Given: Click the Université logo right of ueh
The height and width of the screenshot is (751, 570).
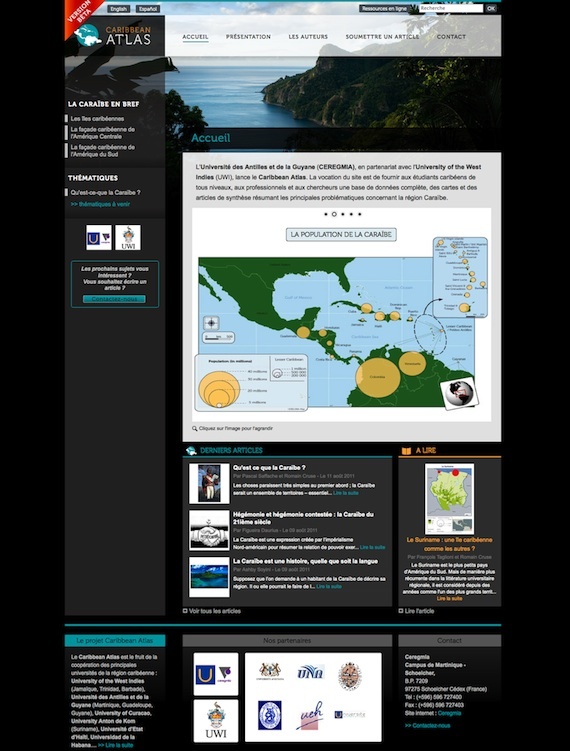Looking at the screenshot, I should (350, 715).
